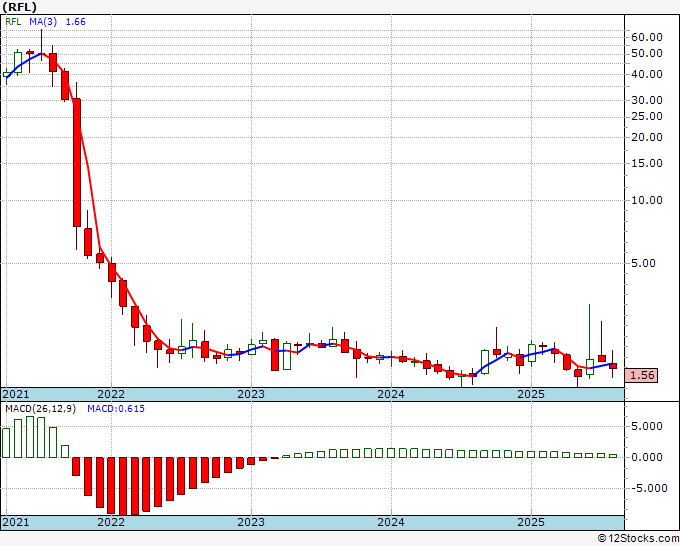Click the 5.000 MACD axis label
The image size is (680, 546).
[649, 426]
